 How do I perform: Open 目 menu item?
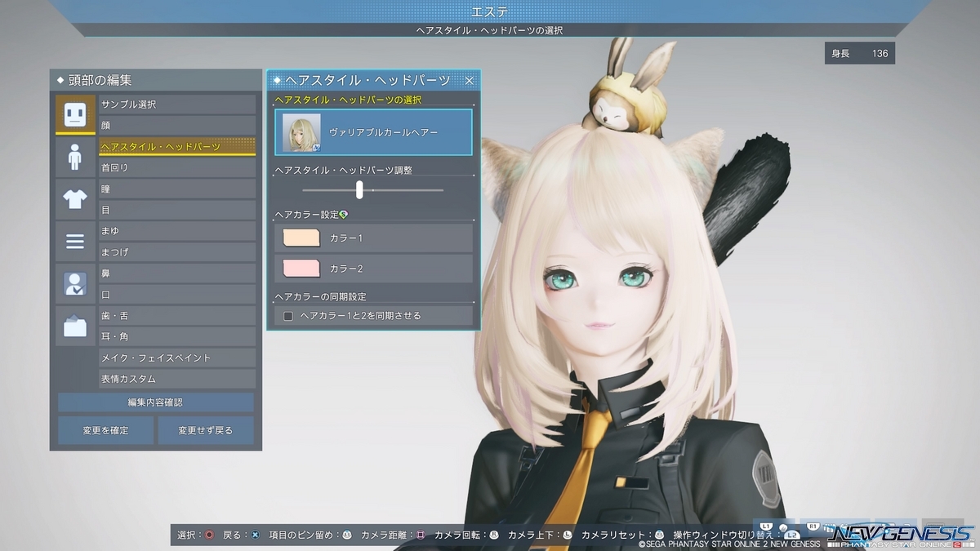coord(177,211)
